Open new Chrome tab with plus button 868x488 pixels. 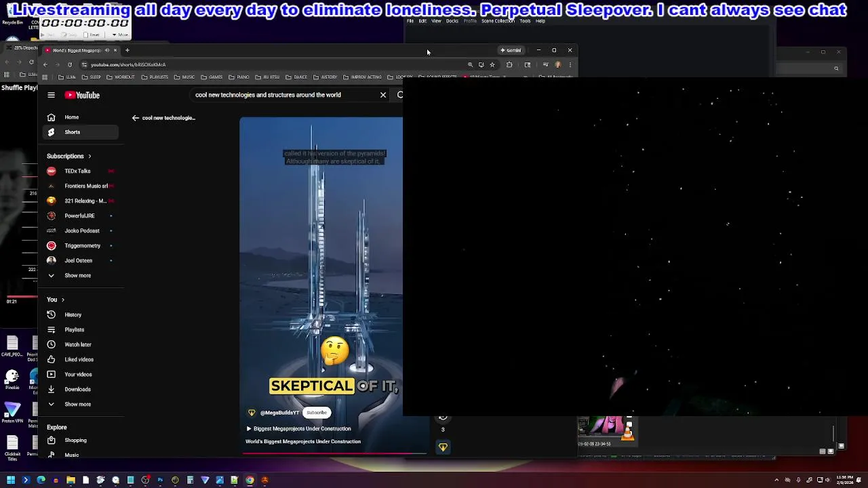coord(127,50)
